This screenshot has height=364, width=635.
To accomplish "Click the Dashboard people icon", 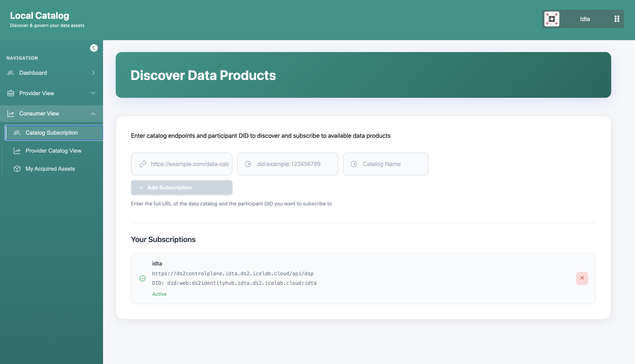I will (11, 73).
